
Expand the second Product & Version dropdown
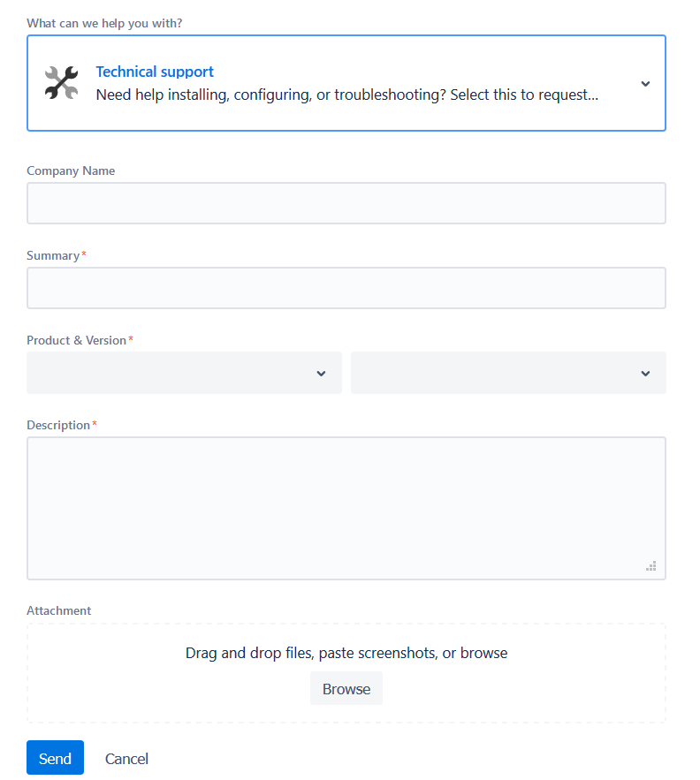pos(508,372)
